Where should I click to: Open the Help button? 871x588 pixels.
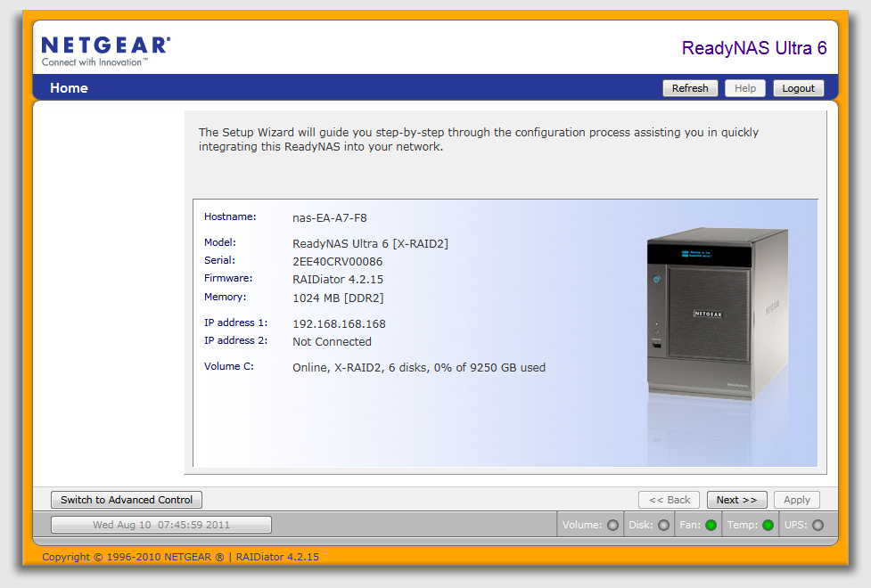click(745, 88)
